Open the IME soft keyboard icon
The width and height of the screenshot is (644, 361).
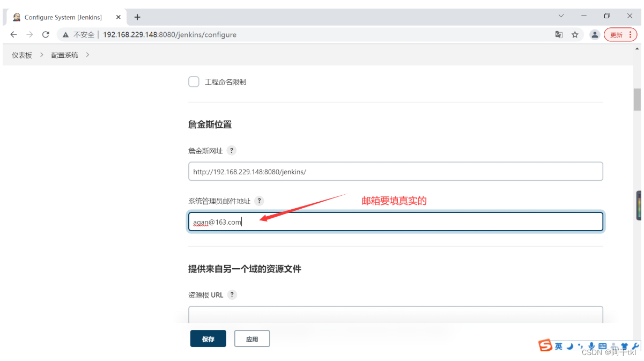click(602, 347)
